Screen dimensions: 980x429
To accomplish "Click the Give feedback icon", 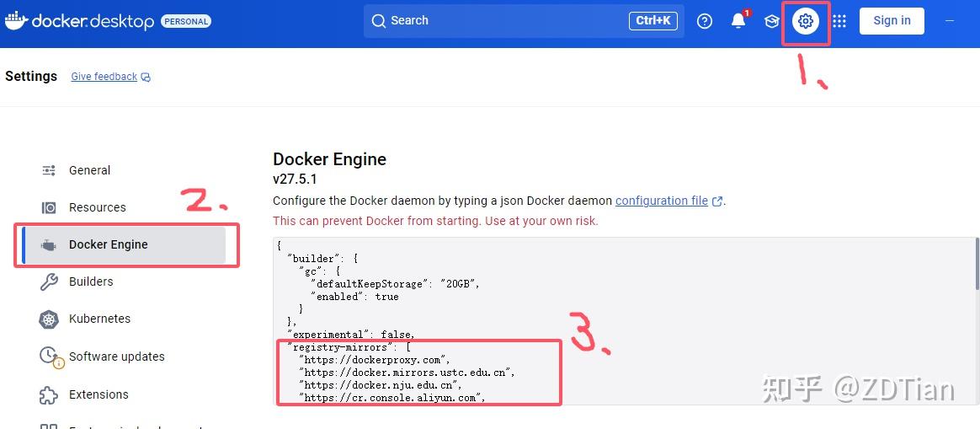I will (146, 78).
